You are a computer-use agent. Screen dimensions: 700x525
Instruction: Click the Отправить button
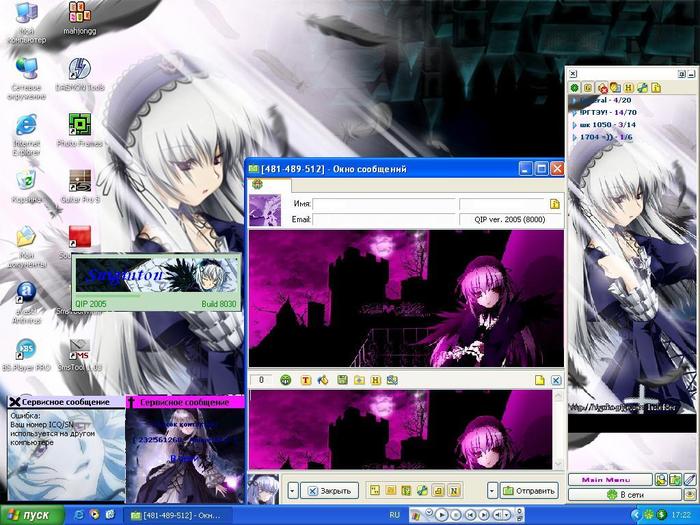529,491
